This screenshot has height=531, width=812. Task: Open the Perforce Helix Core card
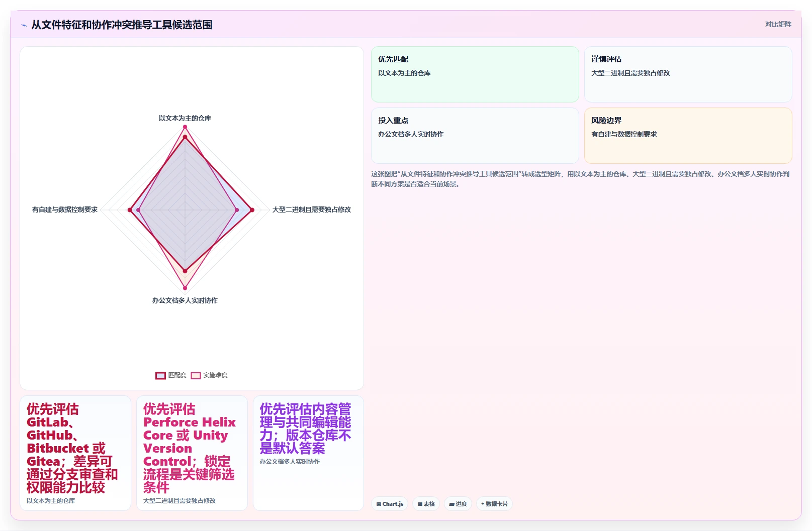(x=192, y=453)
